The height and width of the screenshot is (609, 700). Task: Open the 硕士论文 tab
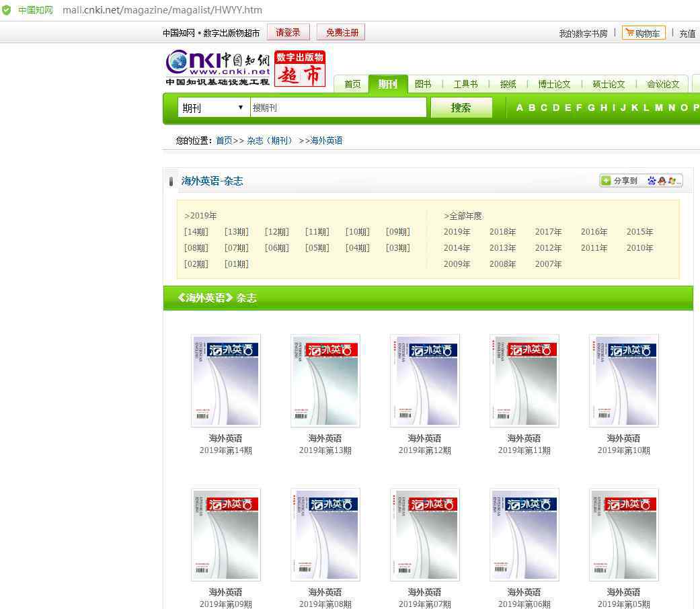pyautogui.click(x=609, y=84)
